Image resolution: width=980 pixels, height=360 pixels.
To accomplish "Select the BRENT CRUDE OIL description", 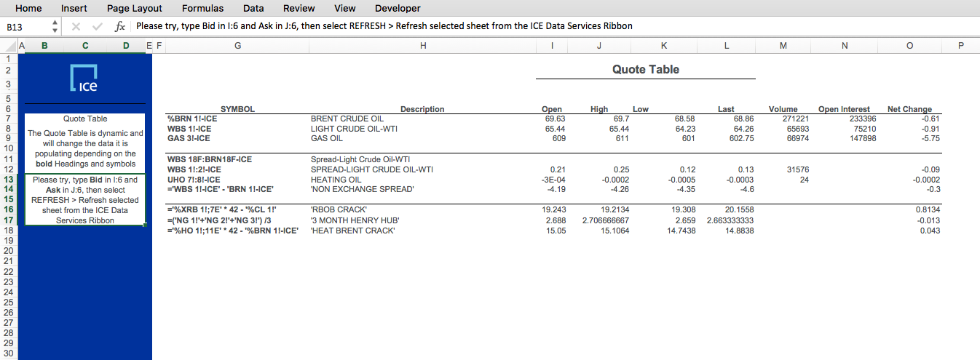I will (x=347, y=118).
